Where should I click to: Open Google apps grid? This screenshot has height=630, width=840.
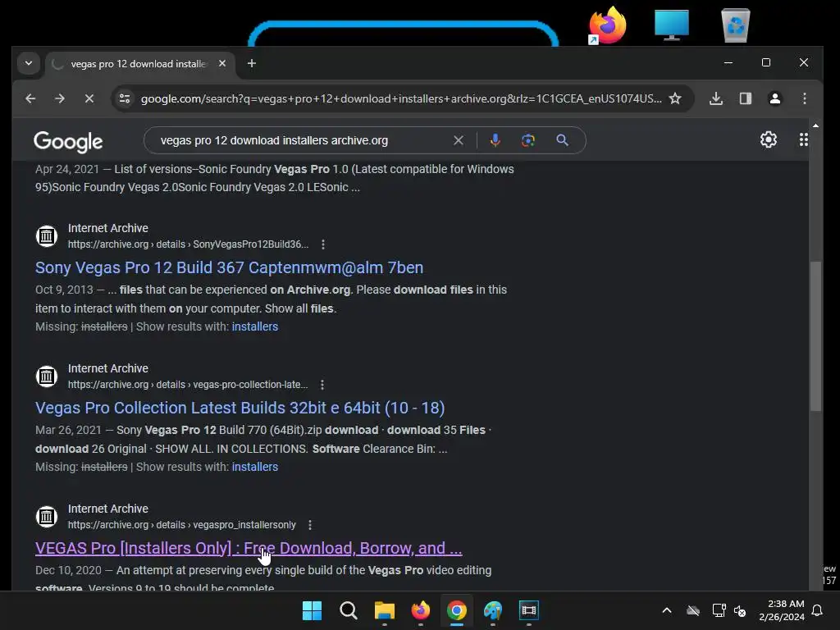803,139
